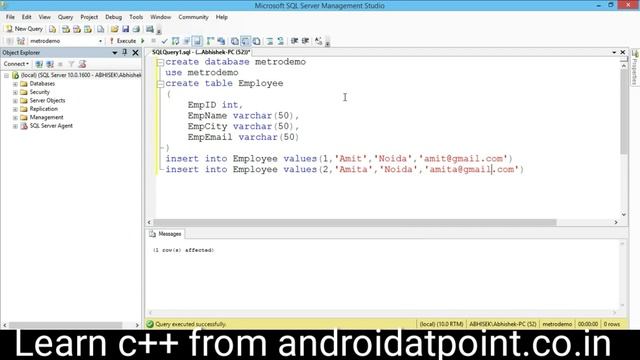Open active documents dropdown arrow
This screenshot has width=640, height=360.
point(614,52)
